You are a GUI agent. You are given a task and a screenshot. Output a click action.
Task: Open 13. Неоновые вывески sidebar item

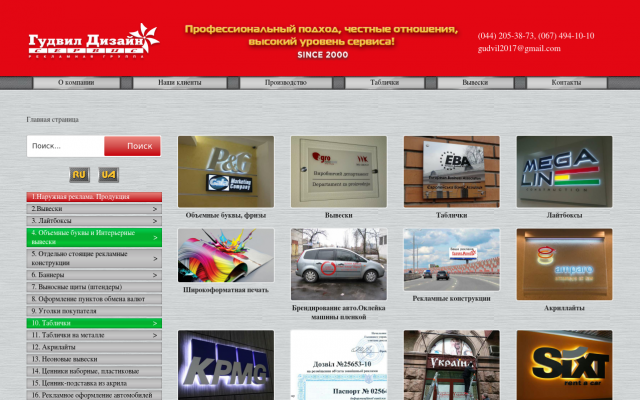tap(94, 359)
